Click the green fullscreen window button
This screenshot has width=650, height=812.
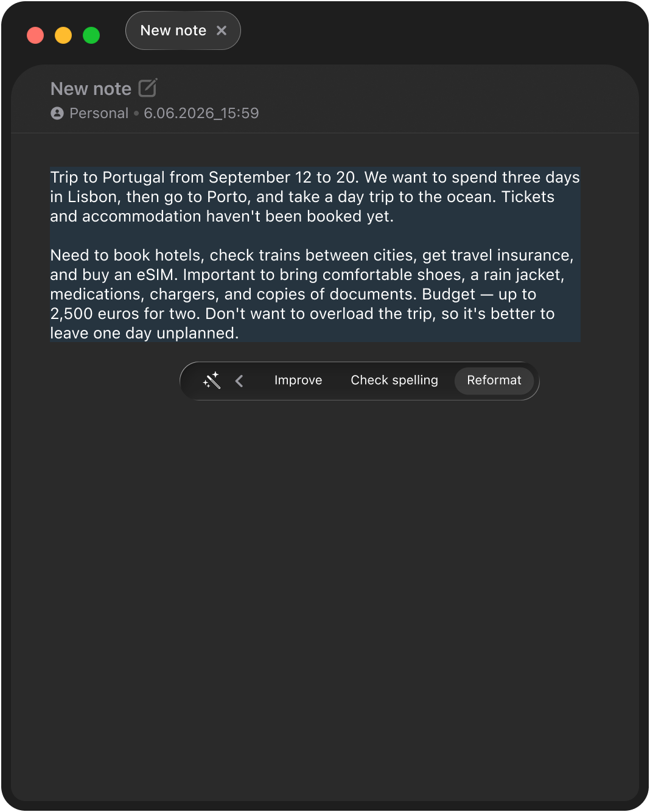[91, 35]
